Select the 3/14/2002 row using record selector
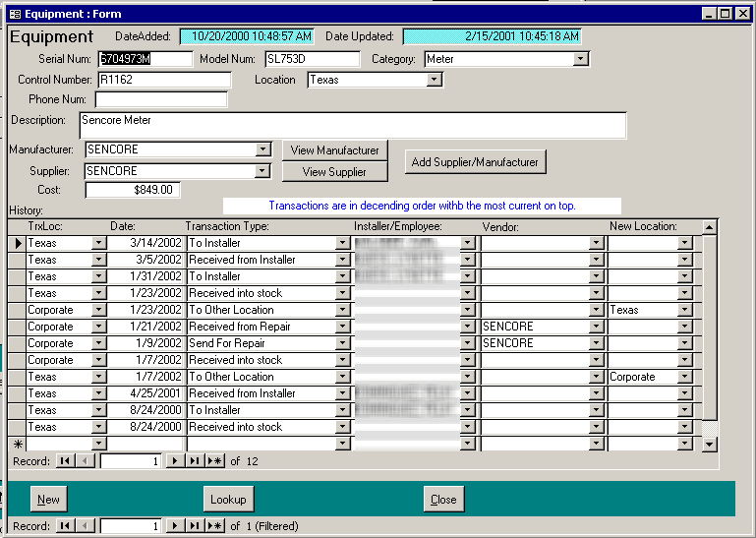 17,243
